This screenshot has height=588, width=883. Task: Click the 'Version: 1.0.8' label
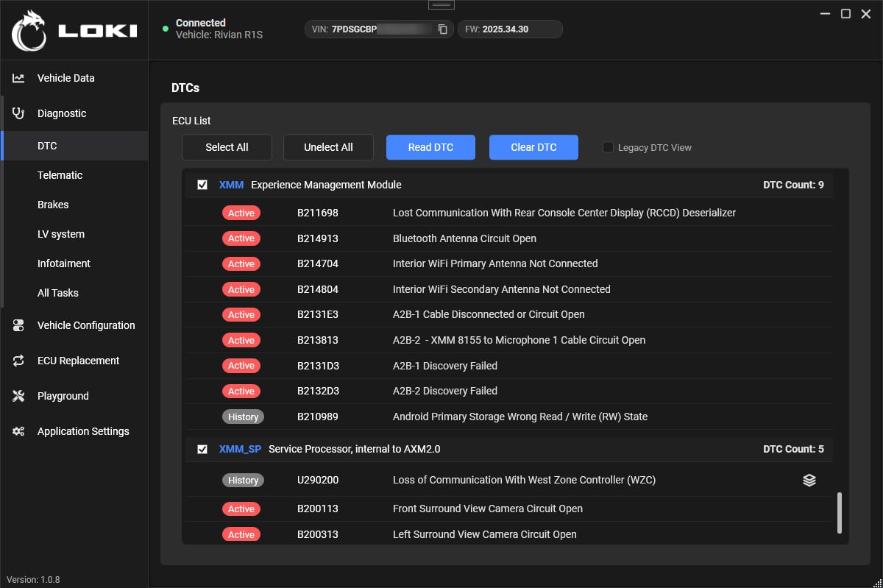(x=33, y=579)
